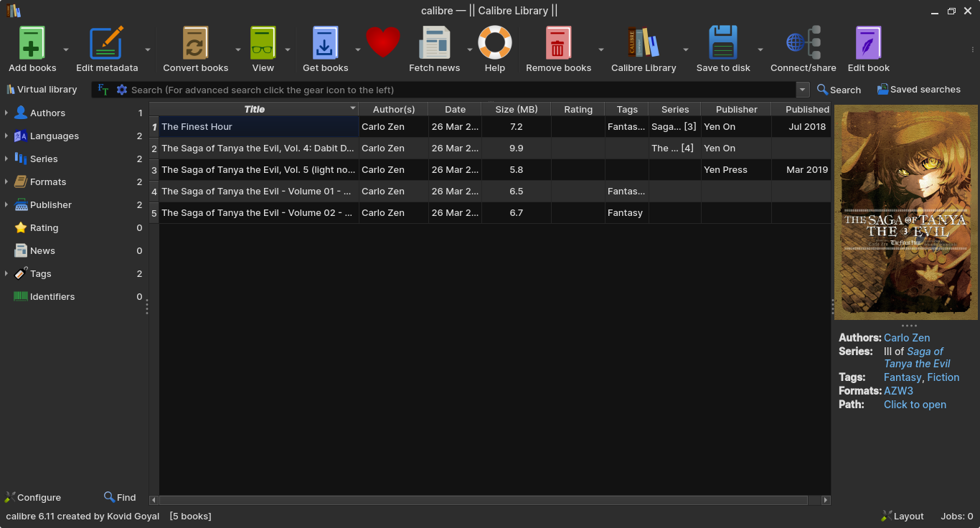The width and height of the screenshot is (980, 528).
Task: Open Edit metadata dropdown arrow
Action: click(x=148, y=49)
